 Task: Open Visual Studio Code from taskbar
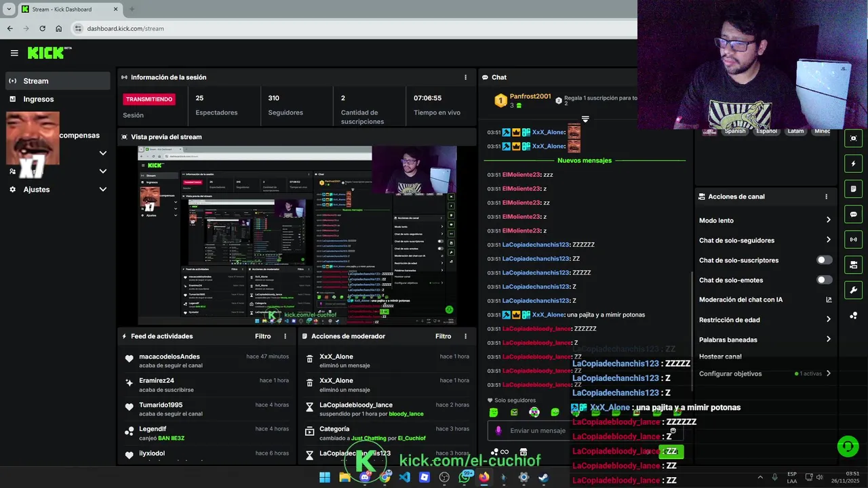point(405,477)
